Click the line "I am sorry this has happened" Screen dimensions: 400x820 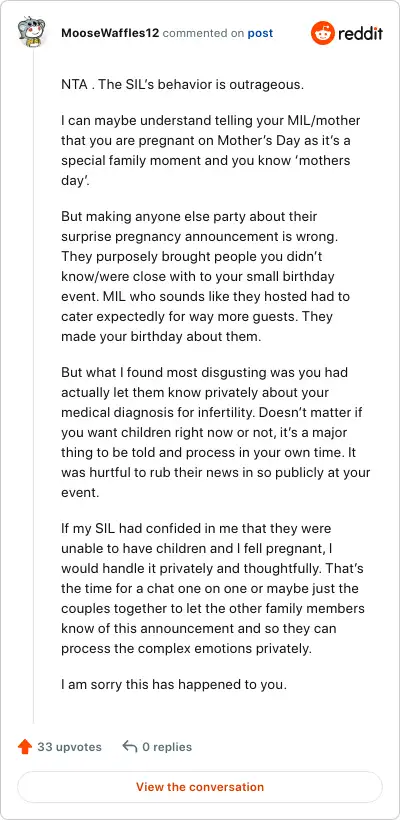coord(174,685)
